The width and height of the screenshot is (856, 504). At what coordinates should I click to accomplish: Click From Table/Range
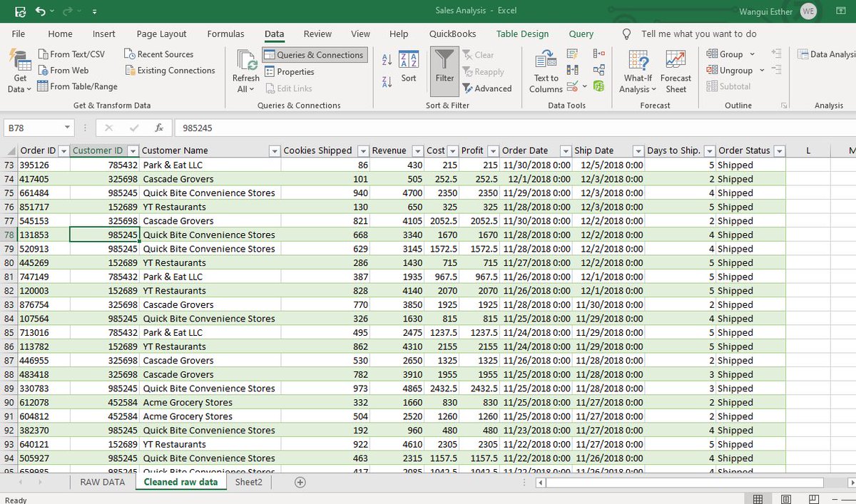pyautogui.click(x=78, y=86)
